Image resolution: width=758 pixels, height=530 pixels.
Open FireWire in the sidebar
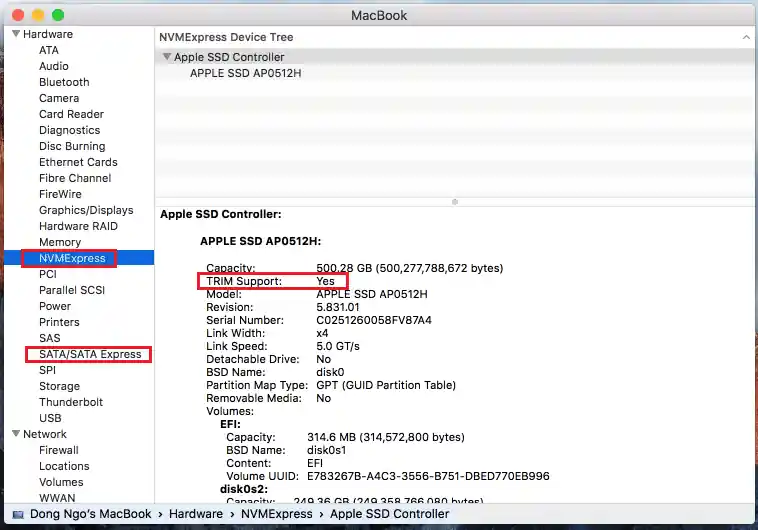coord(60,194)
